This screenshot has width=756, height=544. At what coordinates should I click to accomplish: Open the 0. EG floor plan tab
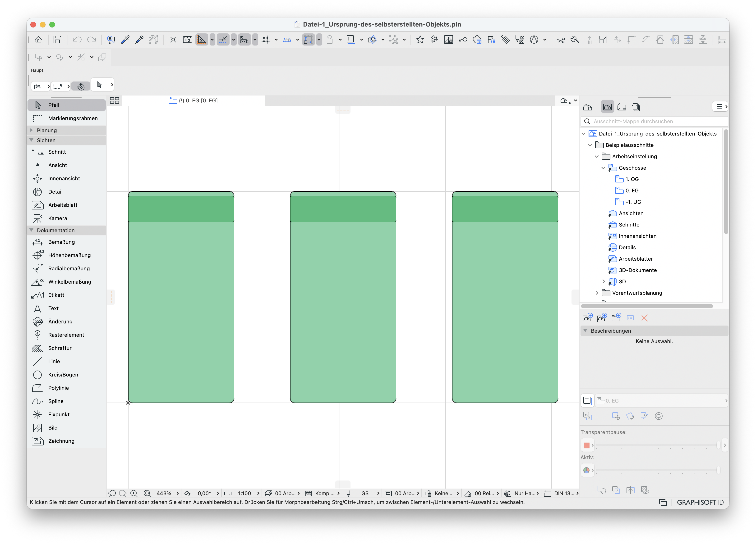193,100
